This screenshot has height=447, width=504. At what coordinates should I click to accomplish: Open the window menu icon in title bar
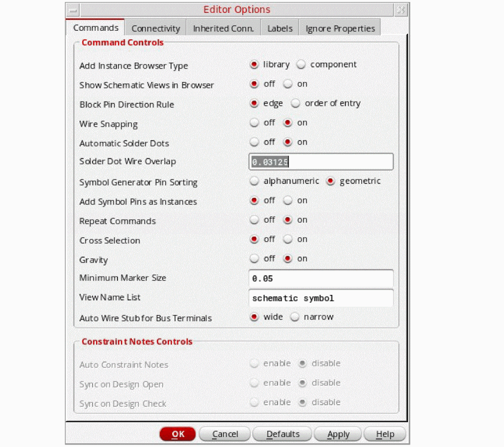(x=73, y=10)
